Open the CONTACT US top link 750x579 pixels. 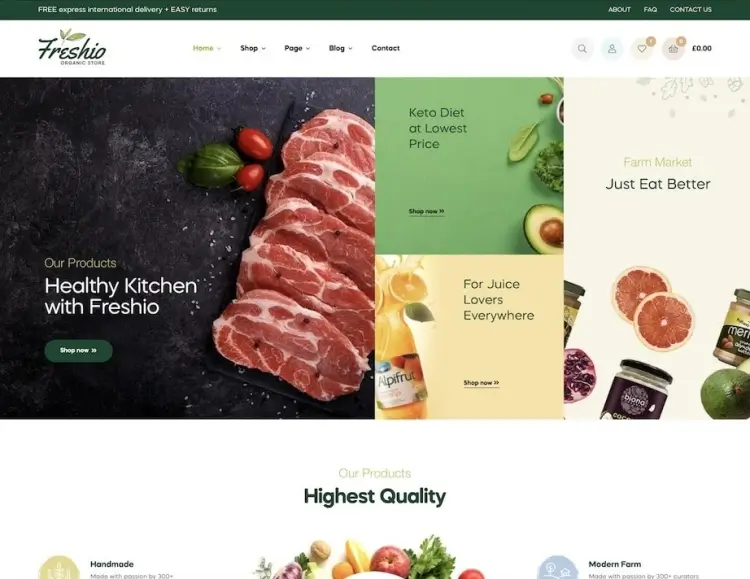(690, 10)
